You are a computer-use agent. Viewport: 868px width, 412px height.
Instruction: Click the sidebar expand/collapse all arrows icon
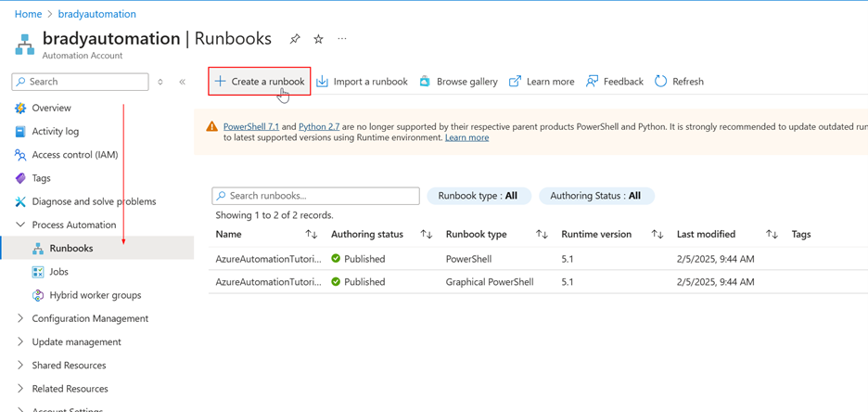click(160, 82)
